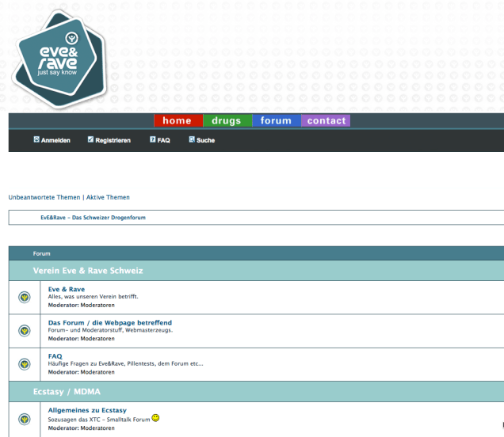
Task: Click the search icon beside Suche
Action: (x=191, y=139)
